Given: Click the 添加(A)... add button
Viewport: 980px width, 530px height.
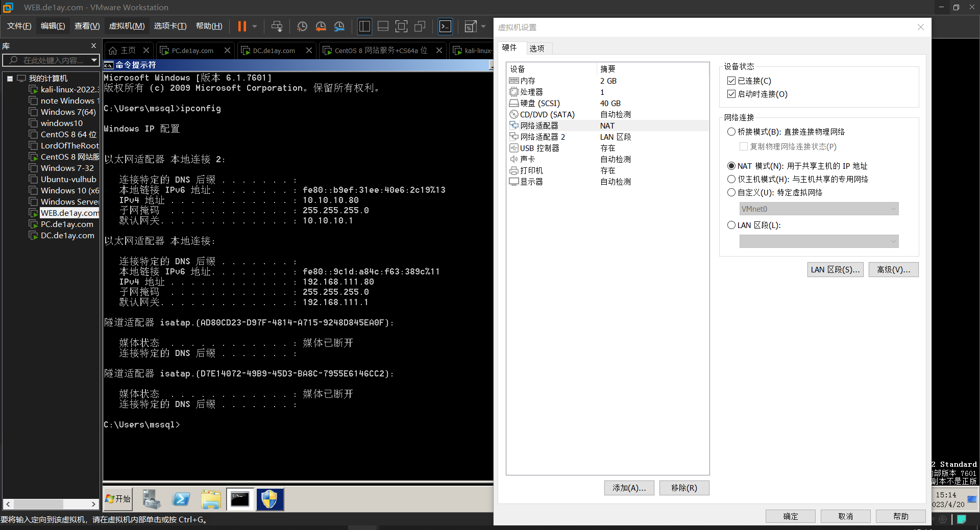Looking at the screenshot, I should (x=629, y=488).
